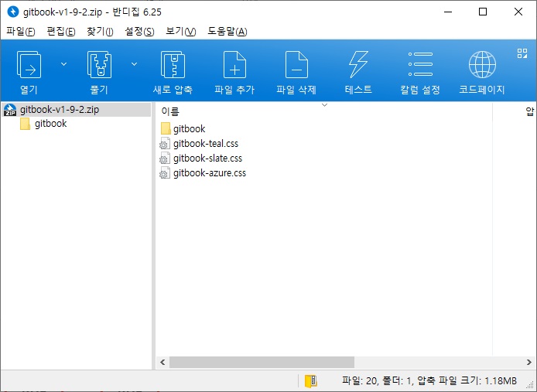Click the Bandizip app icon in the title bar
The height and width of the screenshot is (392, 537).
click(12, 12)
